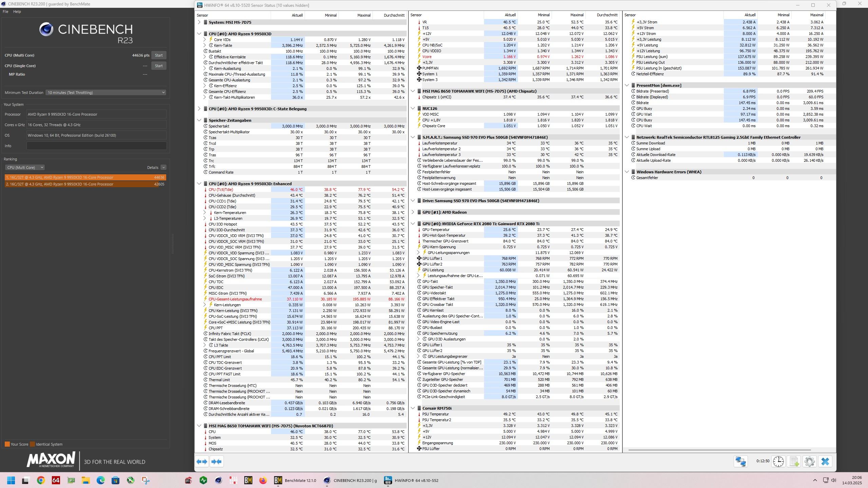Open the Minimum Test Duration dropdown

click(x=106, y=93)
